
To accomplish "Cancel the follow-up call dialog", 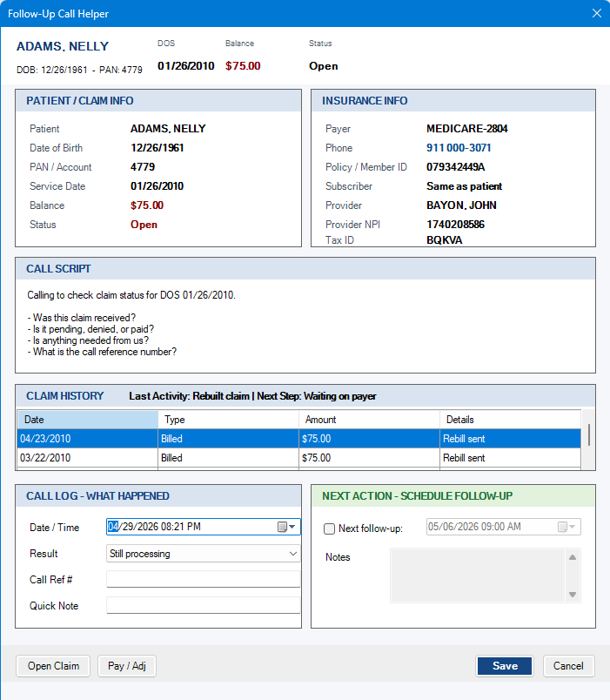I will [568, 666].
